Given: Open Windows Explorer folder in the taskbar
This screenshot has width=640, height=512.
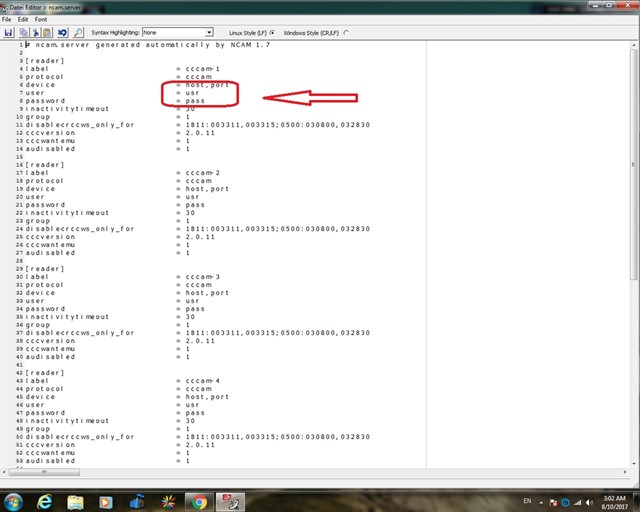Looking at the screenshot, I should point(76,501).
